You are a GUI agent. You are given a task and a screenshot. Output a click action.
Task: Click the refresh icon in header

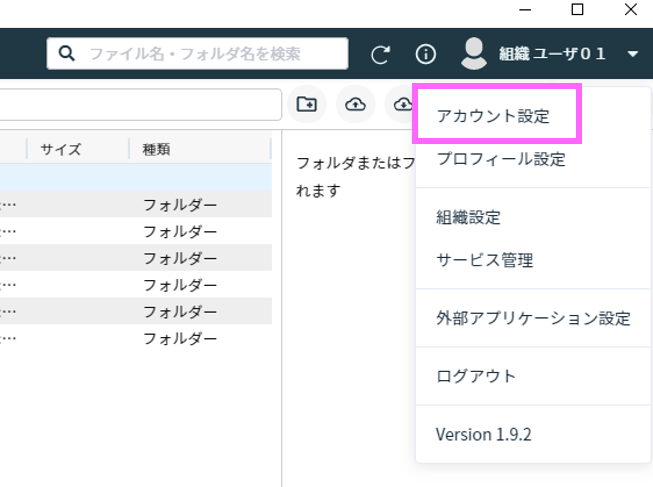click(x=380, y=54)
